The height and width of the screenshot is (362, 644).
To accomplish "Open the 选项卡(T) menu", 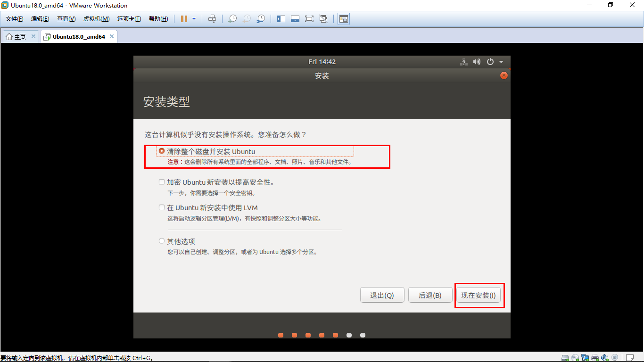I will [129, 19].
